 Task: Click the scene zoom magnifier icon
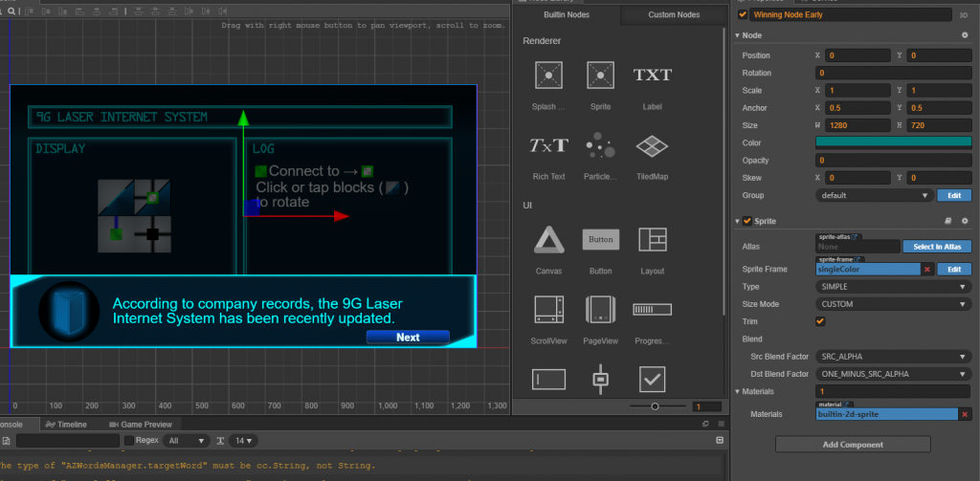(x=11, y=11)
